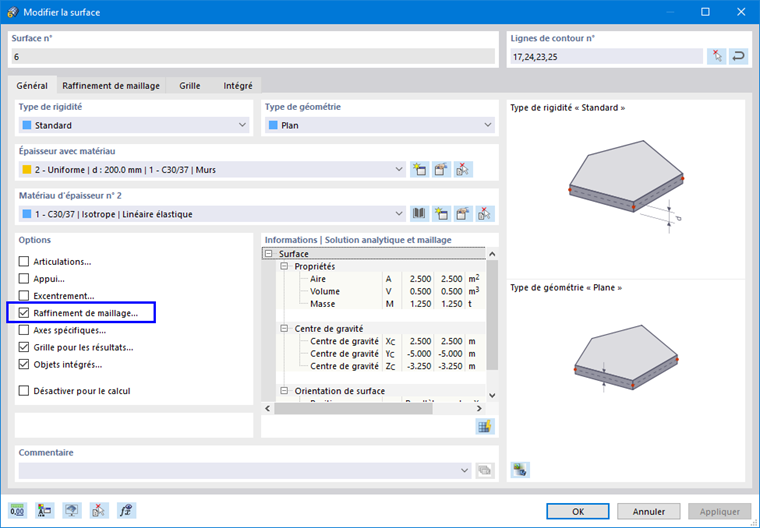This screenshot has width=760, height=528.
Task: Maximize the Modifier la surface window
Action: [x=705, y=12]
